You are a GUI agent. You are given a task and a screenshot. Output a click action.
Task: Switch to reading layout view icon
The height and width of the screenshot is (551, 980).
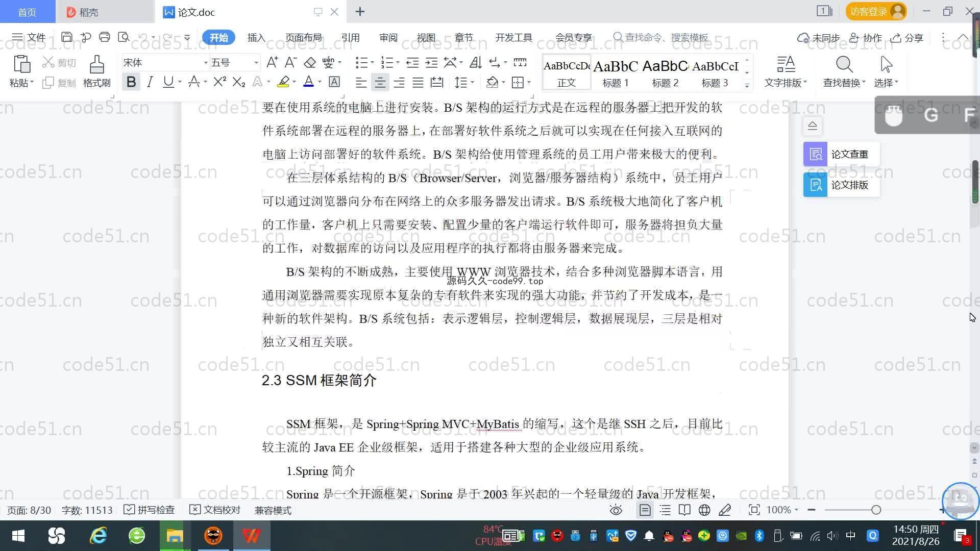click(x=684, y=510)
